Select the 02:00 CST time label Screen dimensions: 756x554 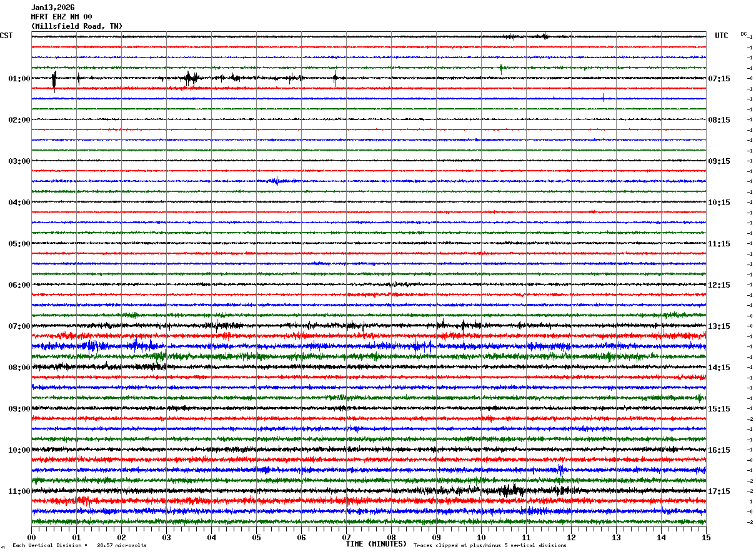pyautogui.click(x=19, y=120)
